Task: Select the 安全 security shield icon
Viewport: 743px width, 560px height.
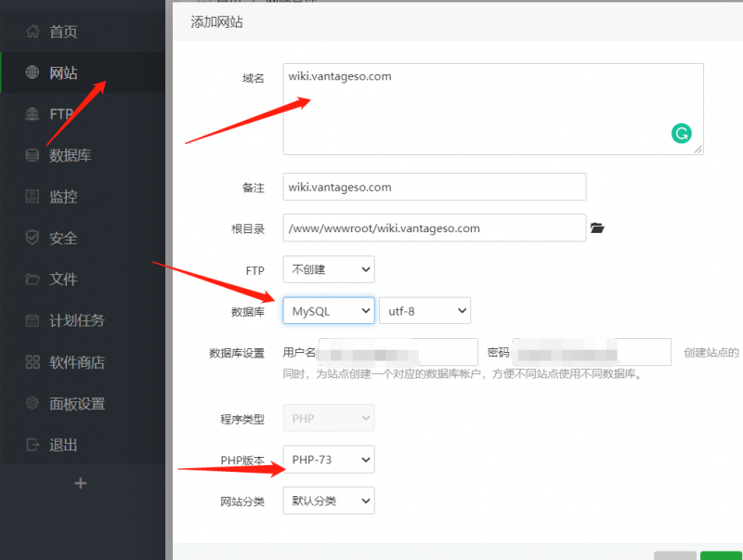Action: point(33,238)
